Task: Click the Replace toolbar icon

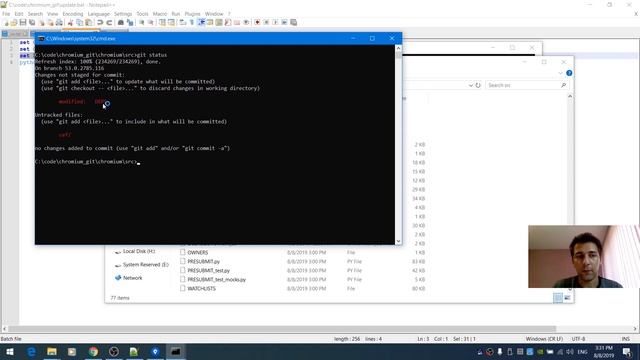Action: (x=130, y=22)
